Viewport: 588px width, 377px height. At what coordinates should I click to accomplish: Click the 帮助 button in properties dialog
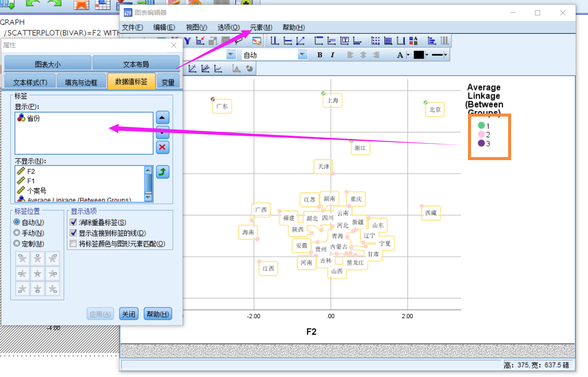click(158, 314)
